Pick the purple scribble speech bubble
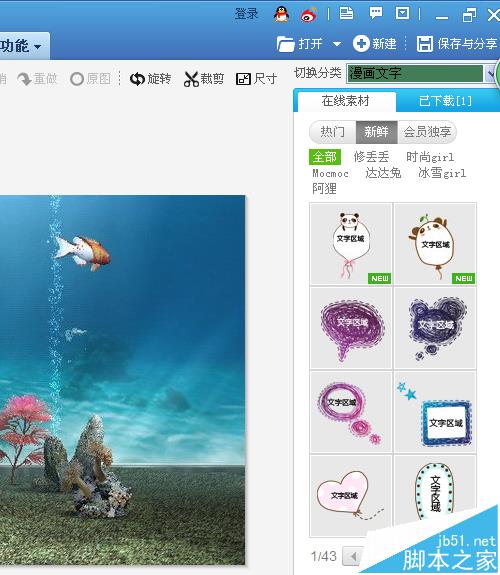Screen dimensions: 500x575 [x=351, y=328]
